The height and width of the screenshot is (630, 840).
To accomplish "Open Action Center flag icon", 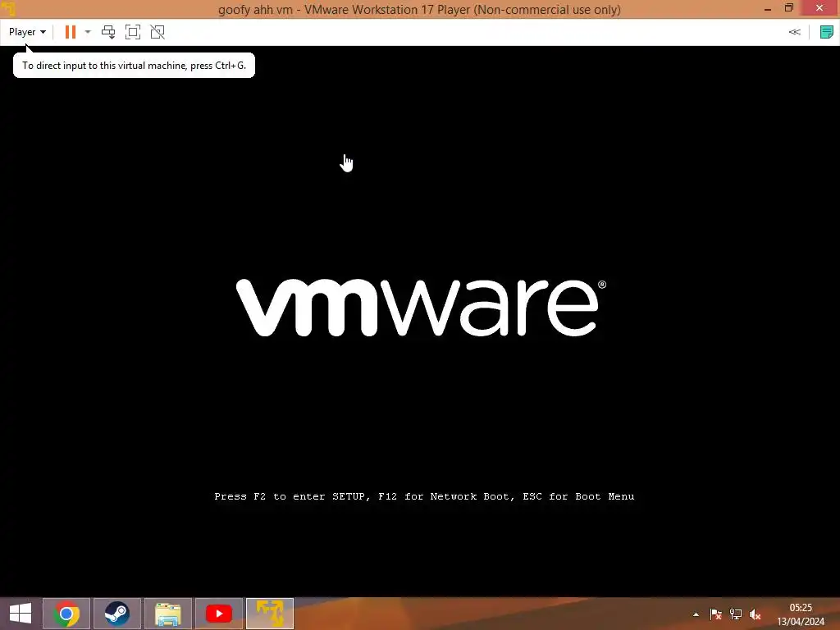I will tap(715, 614).
